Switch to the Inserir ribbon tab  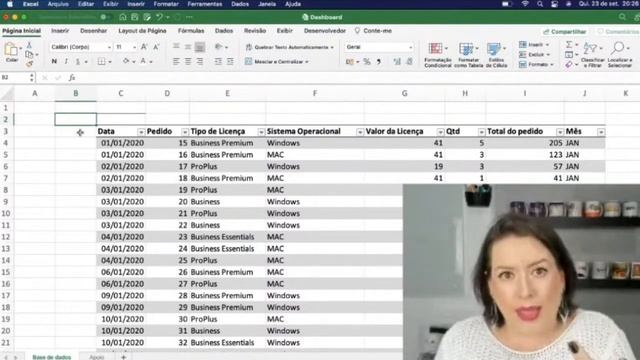[60, 31]
